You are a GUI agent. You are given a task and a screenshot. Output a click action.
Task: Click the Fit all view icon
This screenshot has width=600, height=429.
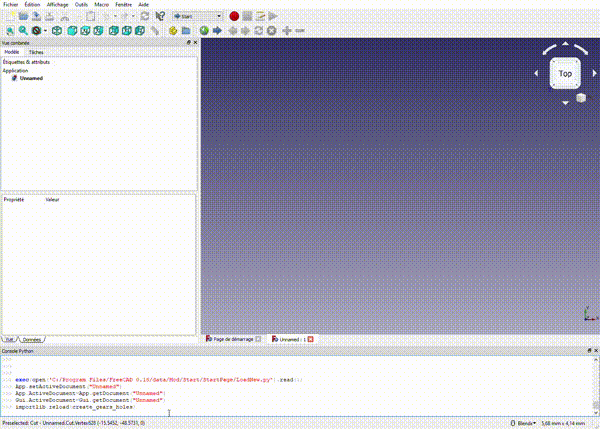pyautogui.click(x=10, y=31)
